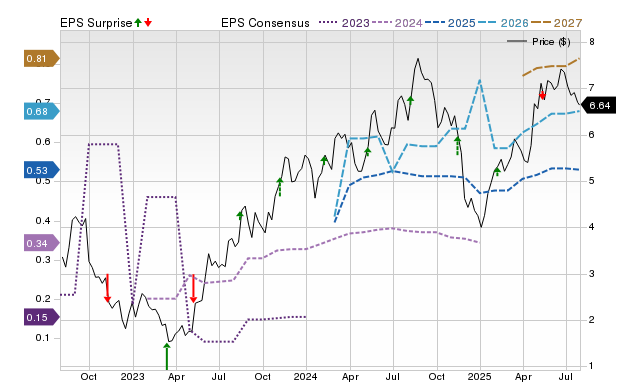640x382 pixels.
Task: Click the green surprise arrow near August 2023
Action: pyautogui.click(x=240, y=215)
